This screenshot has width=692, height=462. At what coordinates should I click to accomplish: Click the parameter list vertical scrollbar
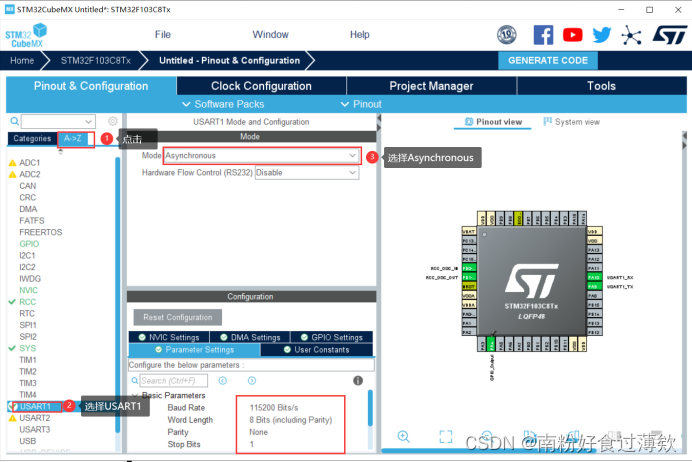tap(370, 408)
